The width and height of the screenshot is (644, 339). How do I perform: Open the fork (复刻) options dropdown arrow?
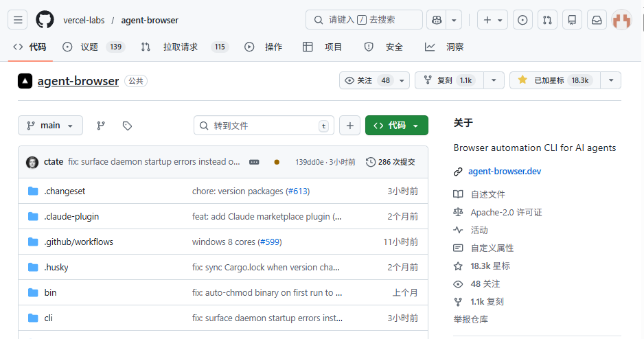pyautogui.click(x=494, y=80)
